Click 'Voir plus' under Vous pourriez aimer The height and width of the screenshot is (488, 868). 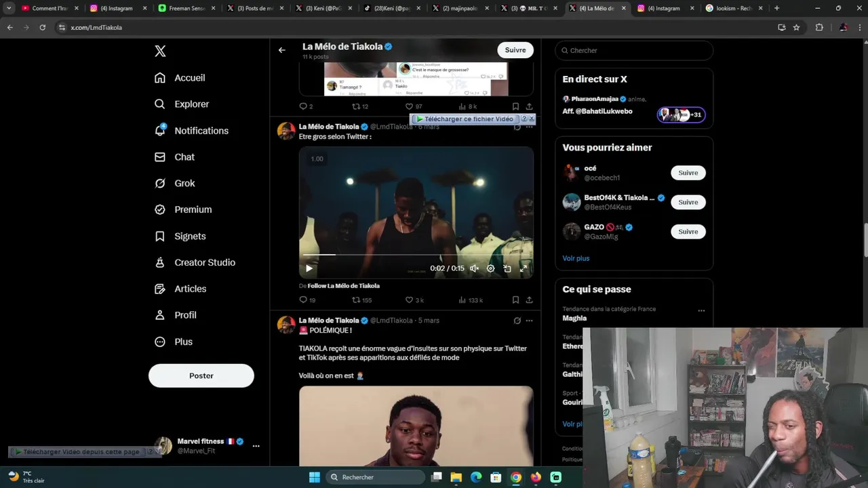tap(576, 258)
